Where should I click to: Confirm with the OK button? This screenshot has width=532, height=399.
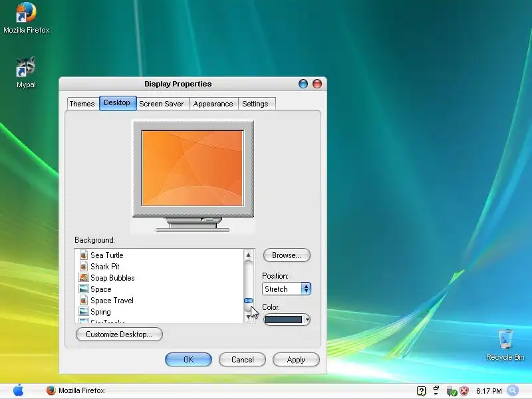point(188,360)
